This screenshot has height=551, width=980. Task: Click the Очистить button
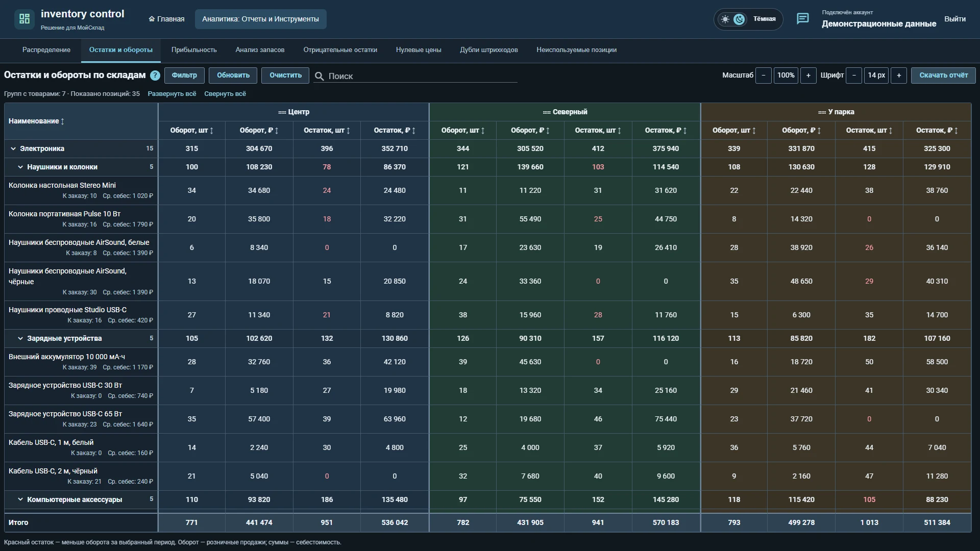tap(285, 76)
